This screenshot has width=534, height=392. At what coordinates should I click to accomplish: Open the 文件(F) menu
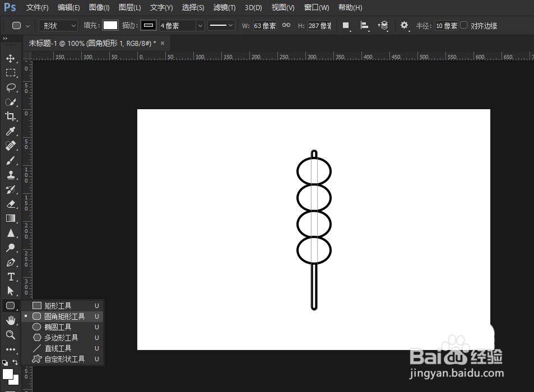37,7
